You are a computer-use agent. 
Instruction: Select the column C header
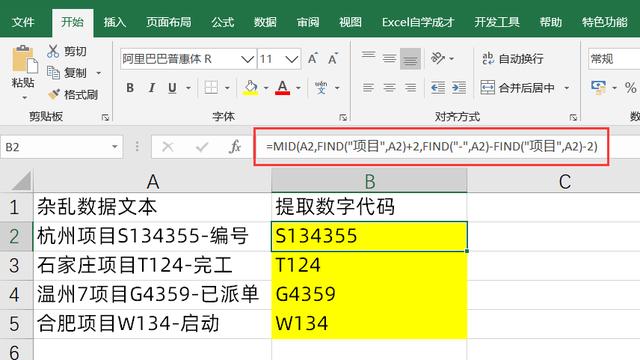[x=565, y=181]
